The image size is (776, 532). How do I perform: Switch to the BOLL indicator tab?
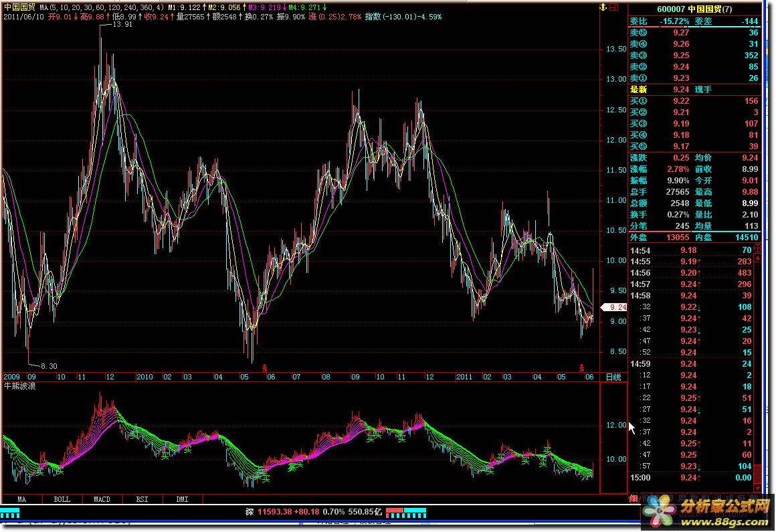[x=62, y=499]
